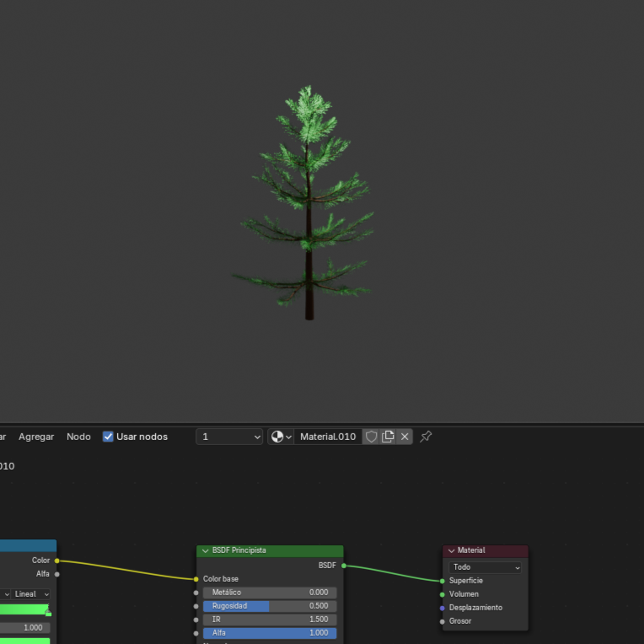Screen dimensions: 644x644
Task: Click the Color output socket of texture node
Action: [57, 561]
